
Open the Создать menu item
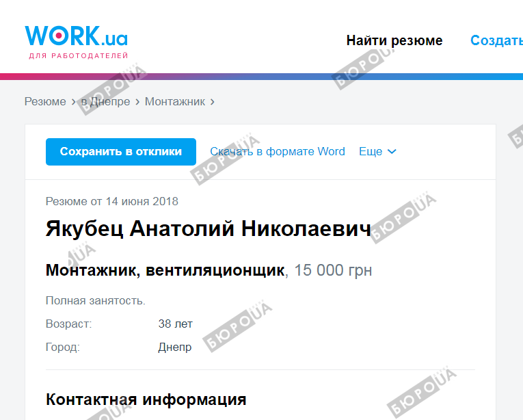(496, 40)
